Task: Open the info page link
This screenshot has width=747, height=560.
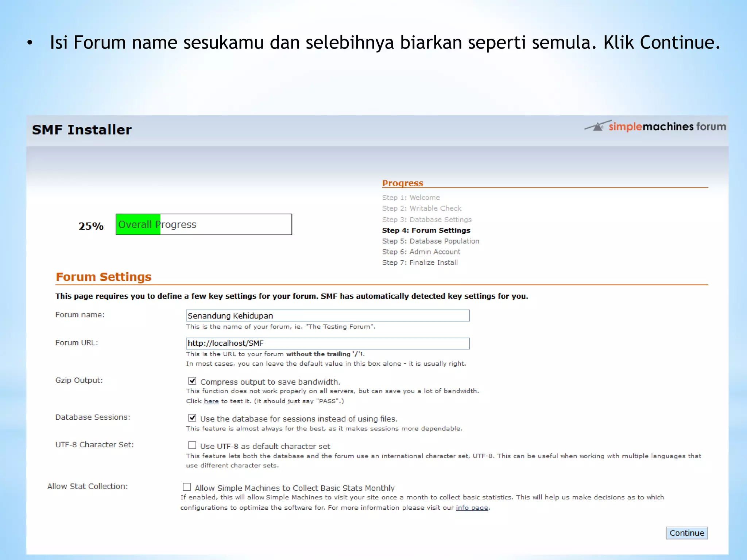Action: [472, 507]
